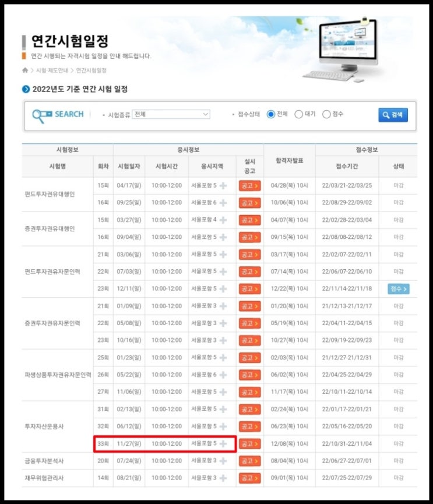Expand 서울포함 3 plus for 01/09 exam
Image resolution: width=433 pixels, height=504 pixels.
pyautogui.click(x=223, y=306)
